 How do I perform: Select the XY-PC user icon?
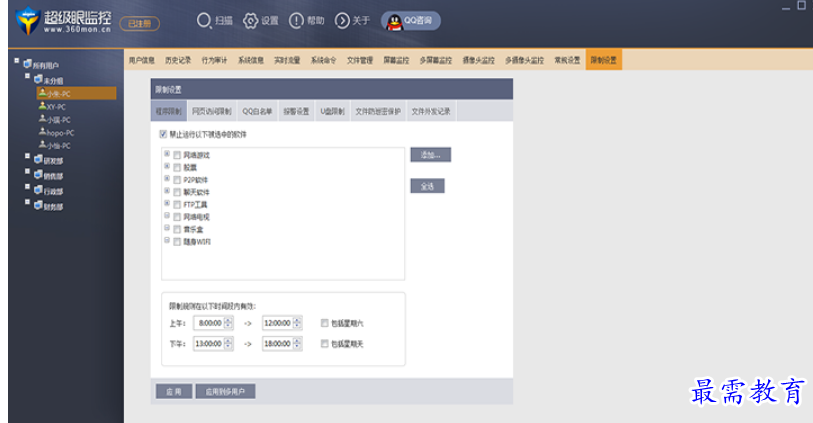pos(43,106)
